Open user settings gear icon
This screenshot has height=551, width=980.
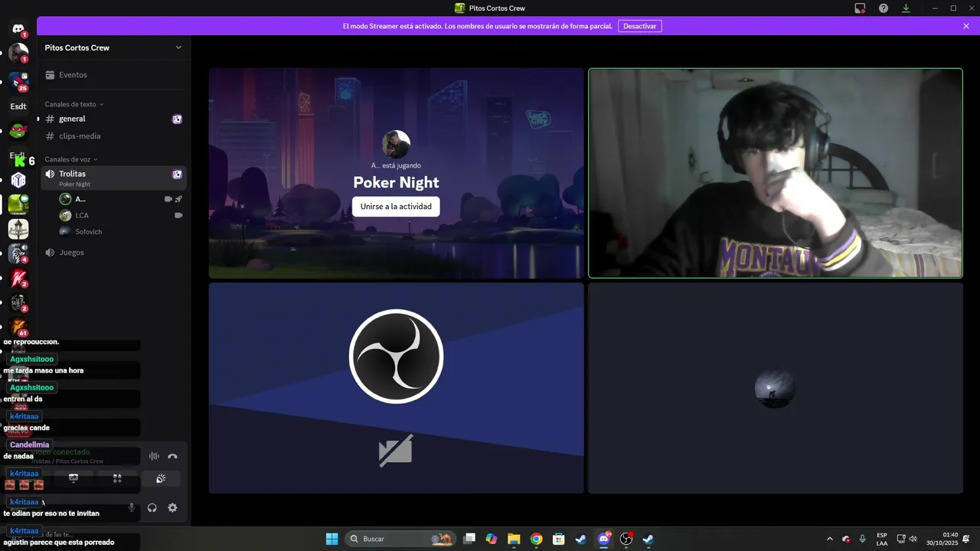[172, 507]
